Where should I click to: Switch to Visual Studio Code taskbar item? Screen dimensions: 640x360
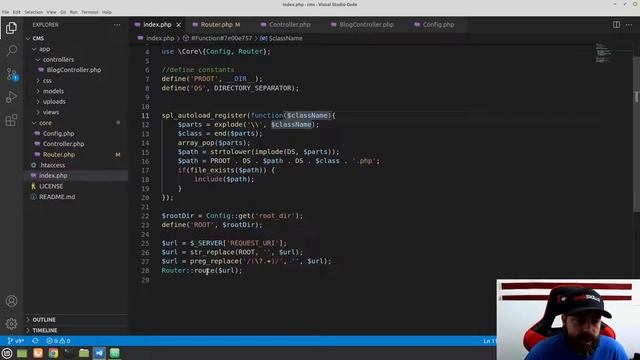[x=99, y=353]
